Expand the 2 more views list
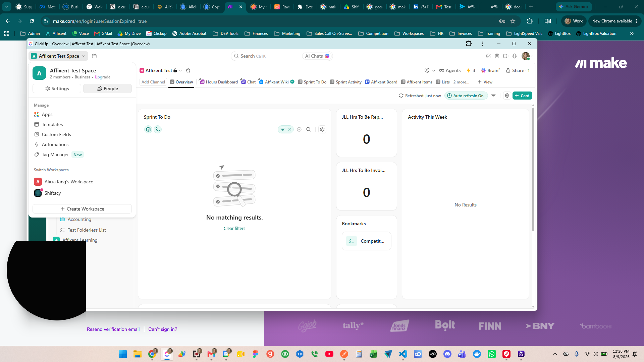This screenshot has height=362, width=644. pyautogui.click(x=461, y=82)
